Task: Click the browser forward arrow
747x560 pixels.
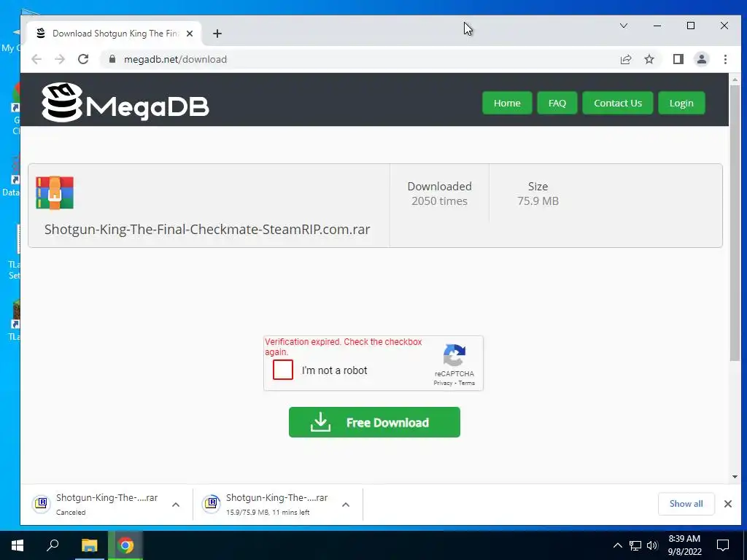Action: pyautogui.click(x=60, y=59)
